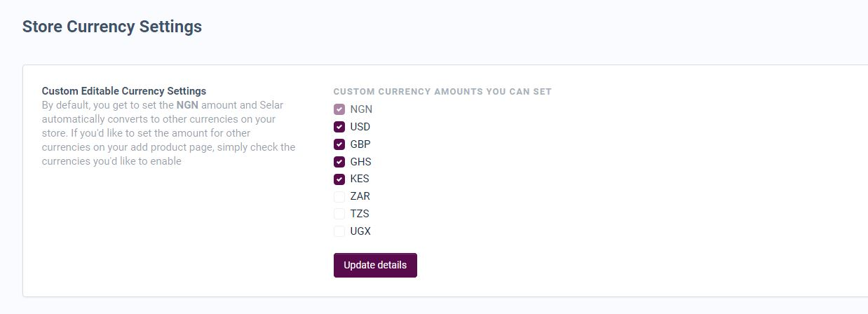
Task: Click the ZAR label text
Action: coord(360,196)
